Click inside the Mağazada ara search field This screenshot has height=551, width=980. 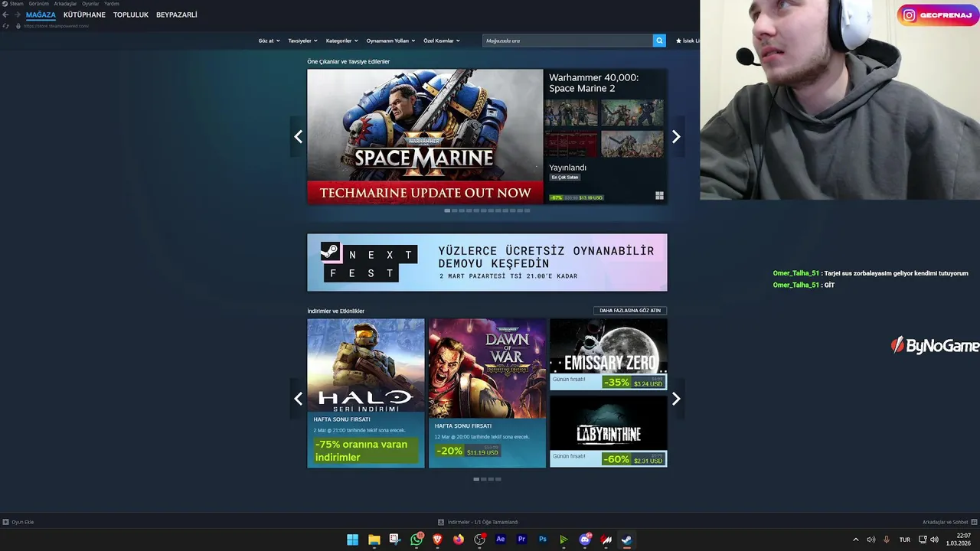(x=567, y=41)
